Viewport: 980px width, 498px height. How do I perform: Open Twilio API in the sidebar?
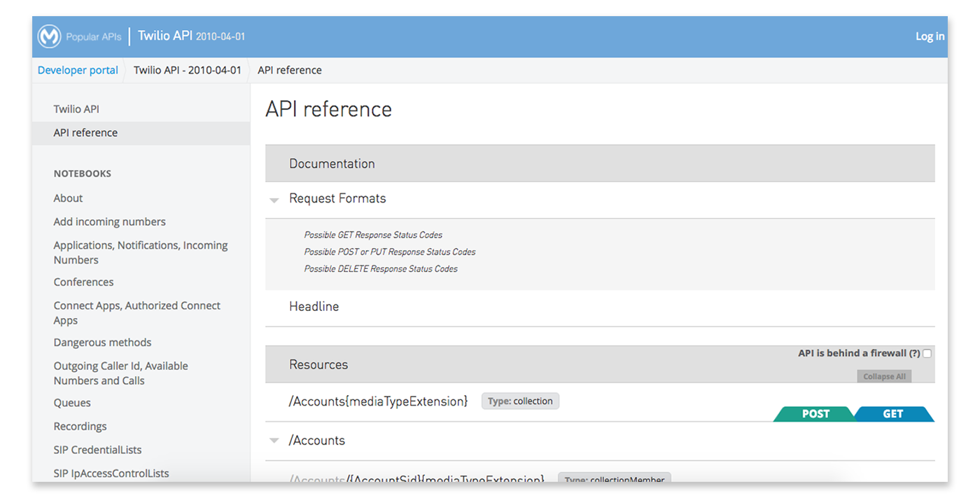[76, 109]
